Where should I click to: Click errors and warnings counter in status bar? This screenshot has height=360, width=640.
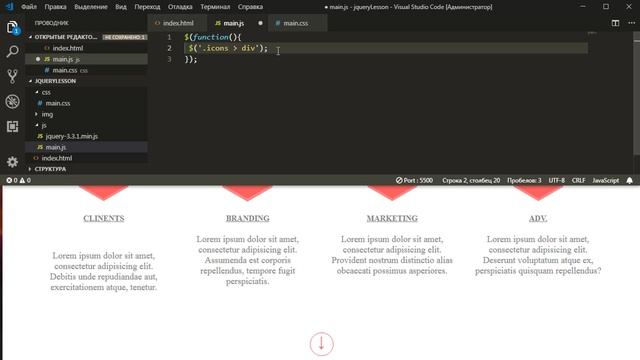click(x=18, y=180)
